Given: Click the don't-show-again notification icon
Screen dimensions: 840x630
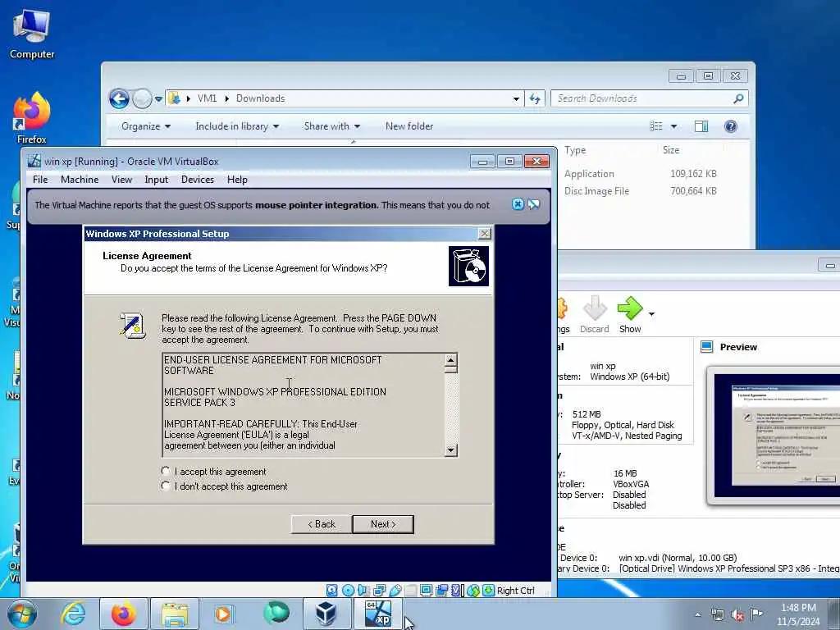Looking at the screenshot, I should 533,204.
